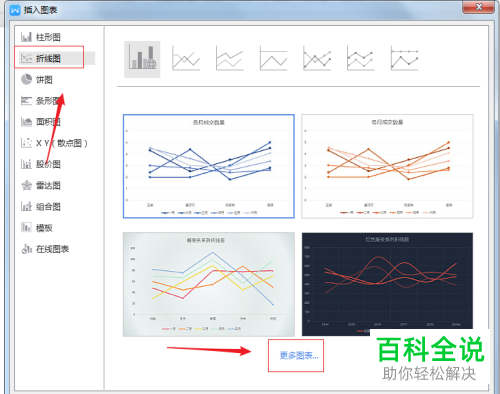Select the 折线图 line chart type
500x394 pixels.
(x=41, y=58)
